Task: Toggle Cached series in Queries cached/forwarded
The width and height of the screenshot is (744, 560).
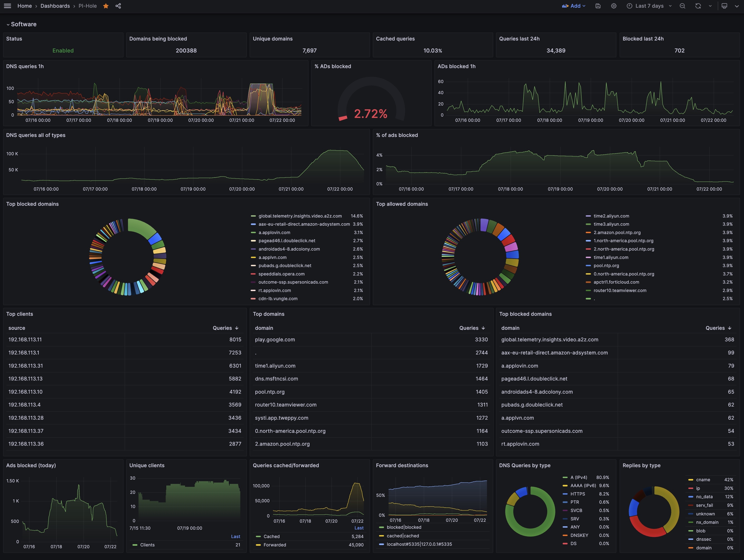Action: (271, 536)
